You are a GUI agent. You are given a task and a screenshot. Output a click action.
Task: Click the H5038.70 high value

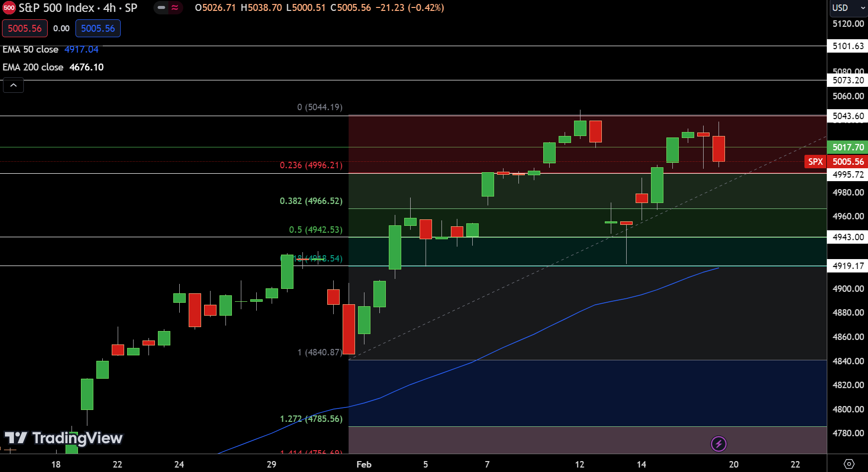tap(261, 8)
